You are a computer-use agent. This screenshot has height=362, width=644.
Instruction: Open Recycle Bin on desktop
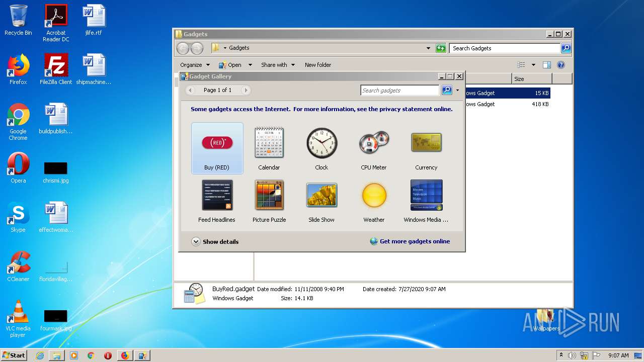click(18, 20)
